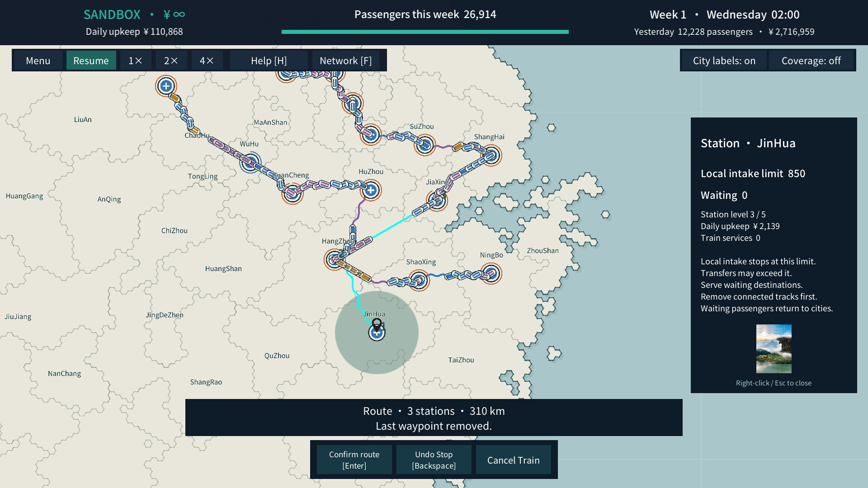Click the QuZhou city label

[x=277, y=356]
